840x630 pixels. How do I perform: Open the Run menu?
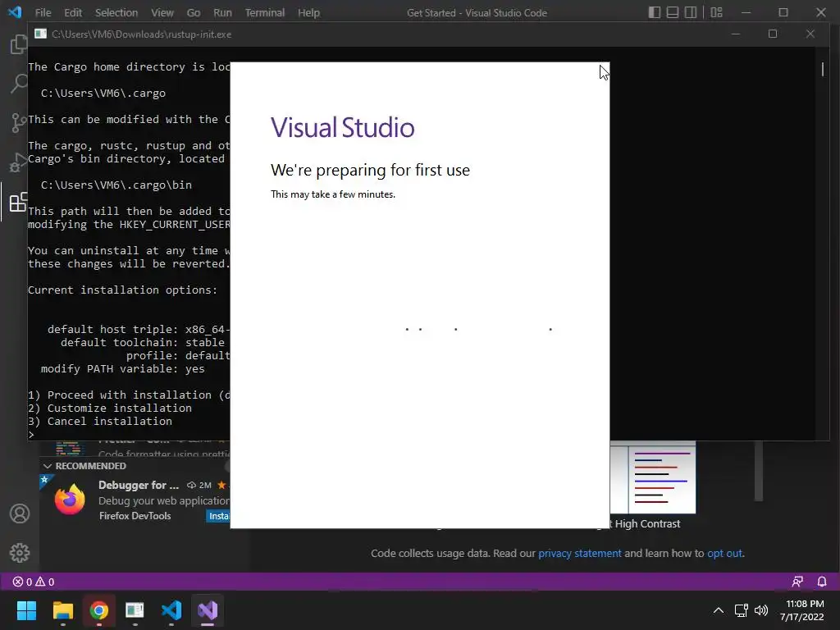click(x=222, y=12)
